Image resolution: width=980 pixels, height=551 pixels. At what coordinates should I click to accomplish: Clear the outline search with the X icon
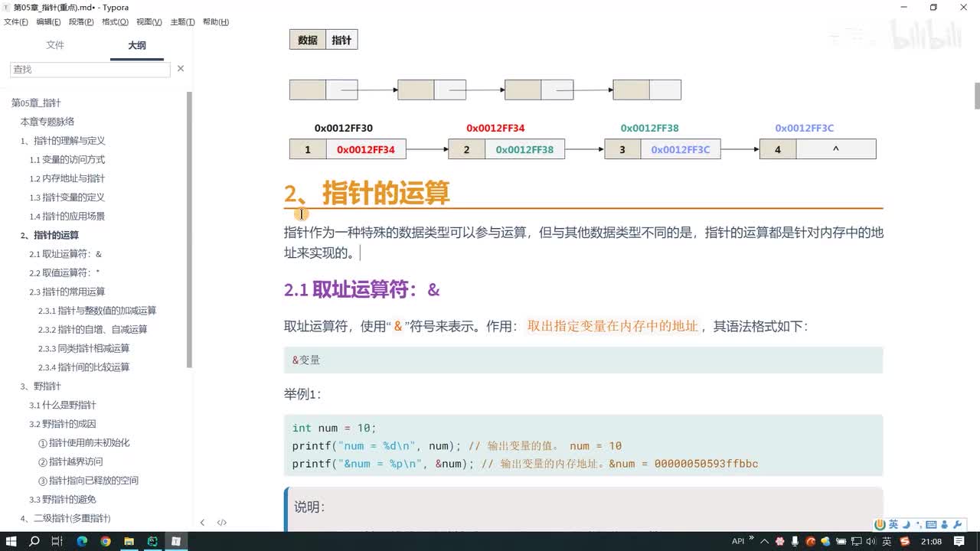click(181, 69)
